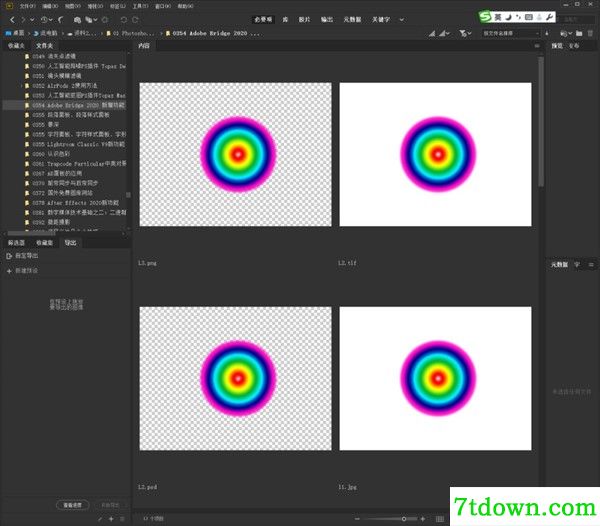The height and width of the screenshot is (526, 600).
Task: Click the thumbnail size slider handle
Action: 404,519
